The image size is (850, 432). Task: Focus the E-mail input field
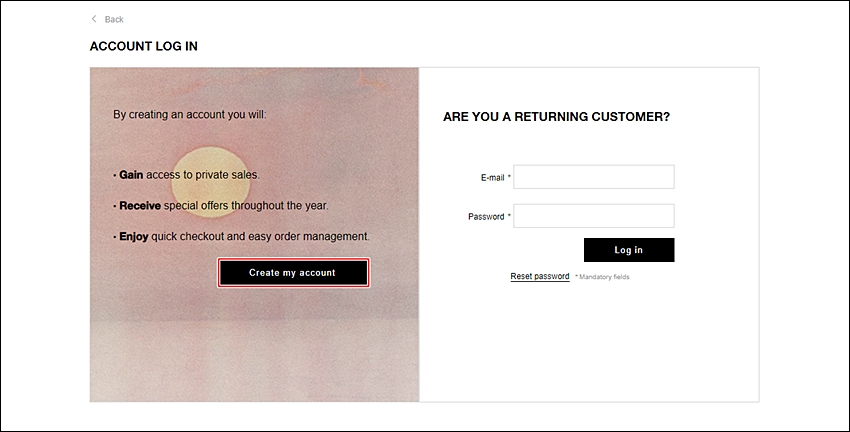click(x=594, y=177)
